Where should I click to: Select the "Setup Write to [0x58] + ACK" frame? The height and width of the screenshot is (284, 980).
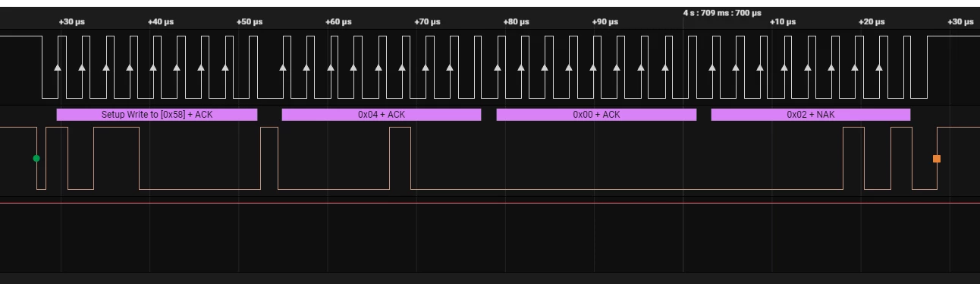tap(157, 115)
